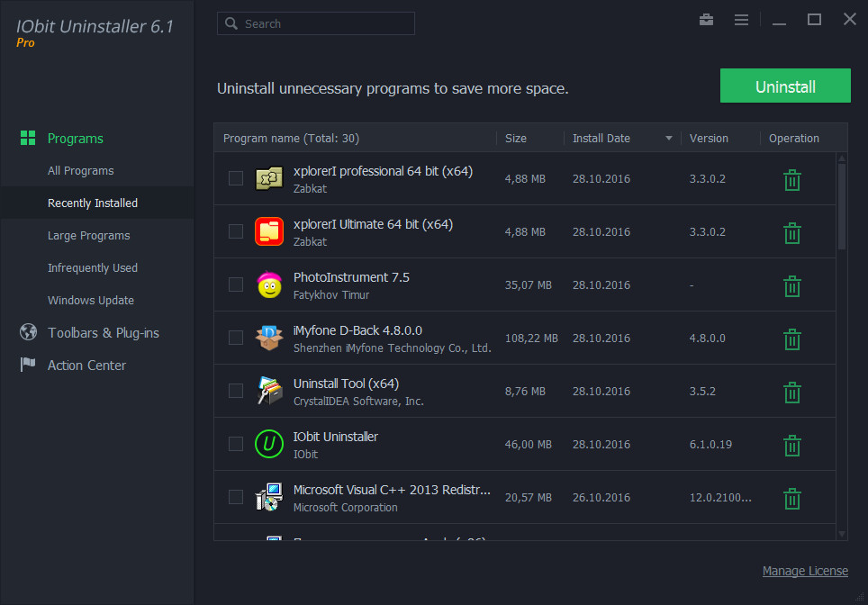The image size is (868, 605).
Task: Click the Toolbars & Plug-ins globe icon
Action: click(28, 332)
